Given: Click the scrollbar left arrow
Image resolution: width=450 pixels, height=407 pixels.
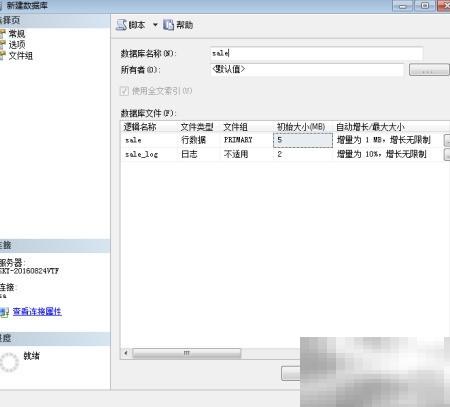Looking at the screenshot, I should click(x=126, y=353).
